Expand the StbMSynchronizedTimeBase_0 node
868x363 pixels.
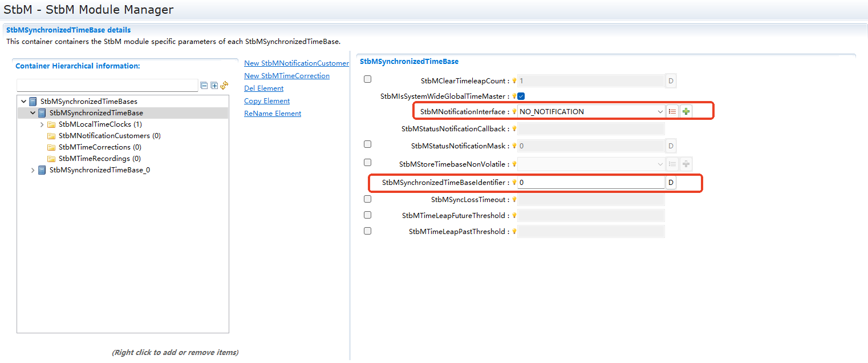click(33, 170)
